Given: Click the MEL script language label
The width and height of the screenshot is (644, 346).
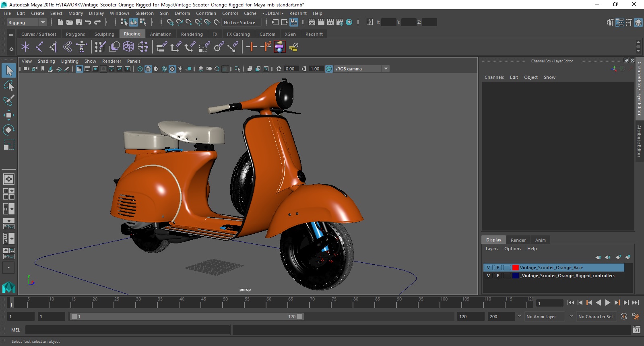Looking at the screenshot, I should click(x=15, y=330).
